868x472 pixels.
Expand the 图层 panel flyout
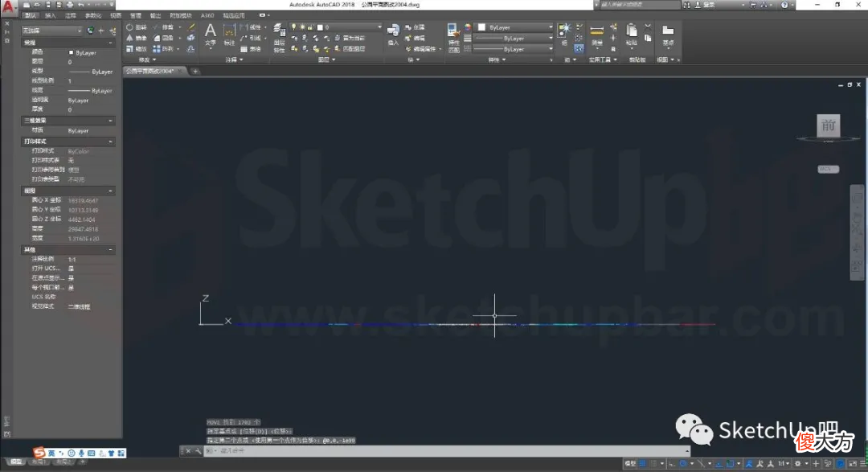(326, 60)
